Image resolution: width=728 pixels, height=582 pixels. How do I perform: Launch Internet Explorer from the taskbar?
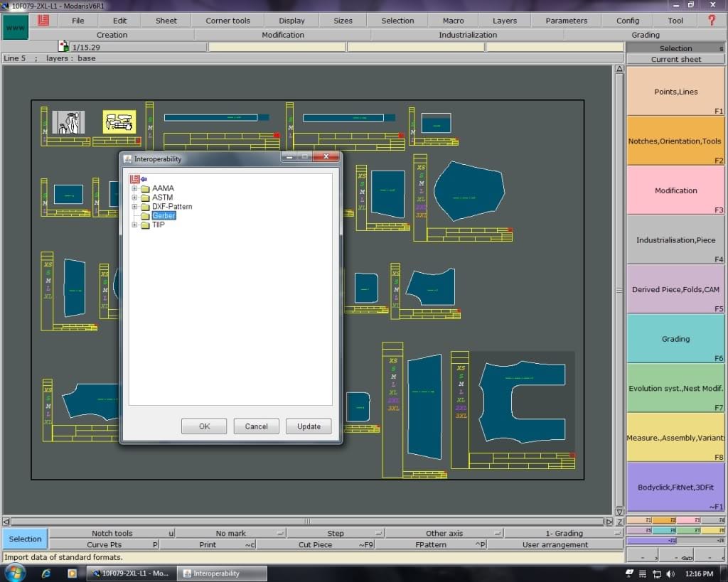[x=46, y=573]
